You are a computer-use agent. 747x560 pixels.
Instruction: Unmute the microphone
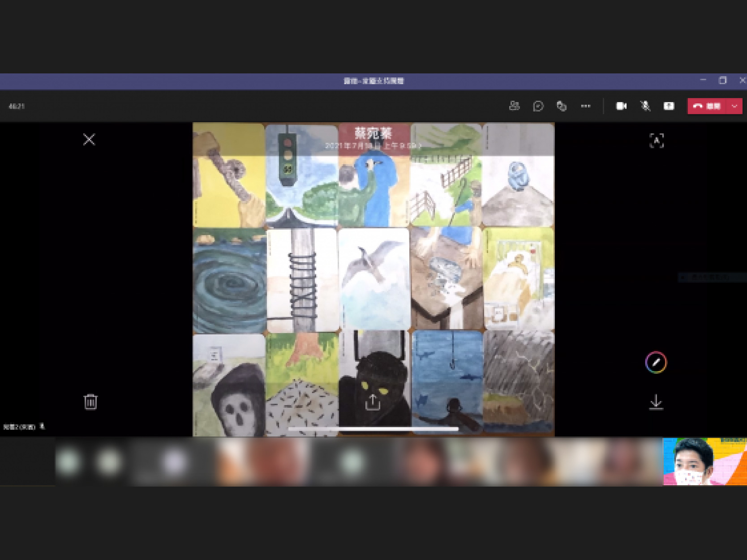[x=645, y=106]
